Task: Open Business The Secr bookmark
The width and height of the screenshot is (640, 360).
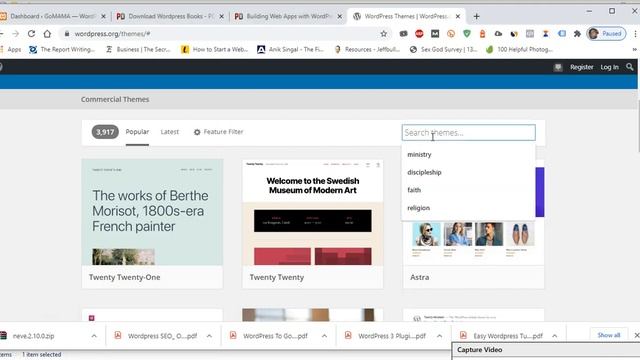Action: tap(138, 49)
